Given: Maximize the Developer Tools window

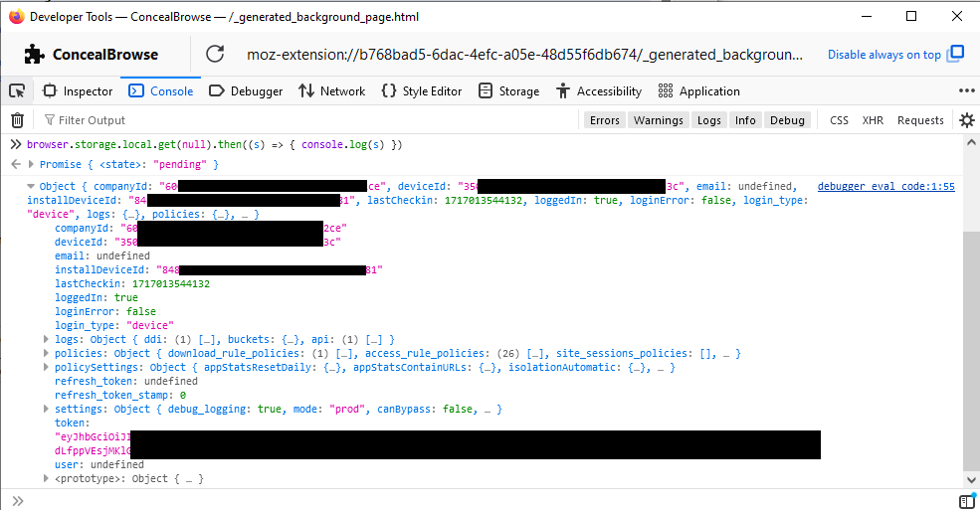Looking at the screenshot, I should click(x=911, y=16).
